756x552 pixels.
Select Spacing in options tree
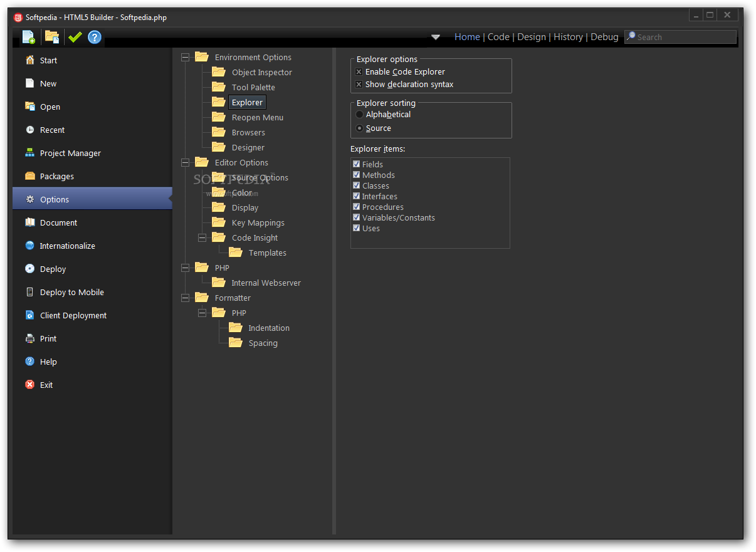[263, 343]
